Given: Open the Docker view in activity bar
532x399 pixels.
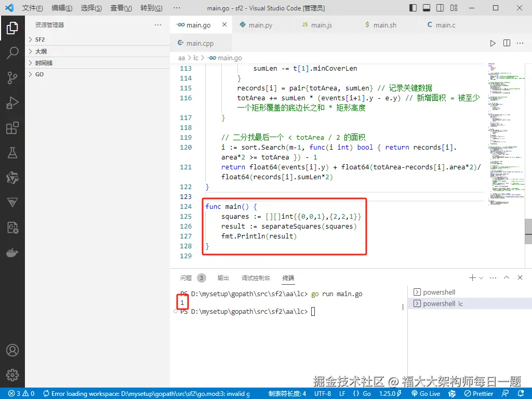Looking at the screenshot, I should pos(12,253).
